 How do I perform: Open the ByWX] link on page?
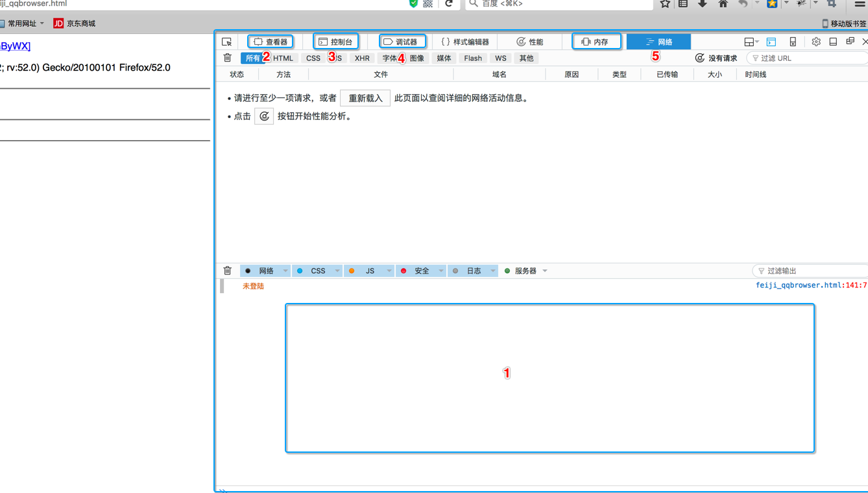coord(15,46)
